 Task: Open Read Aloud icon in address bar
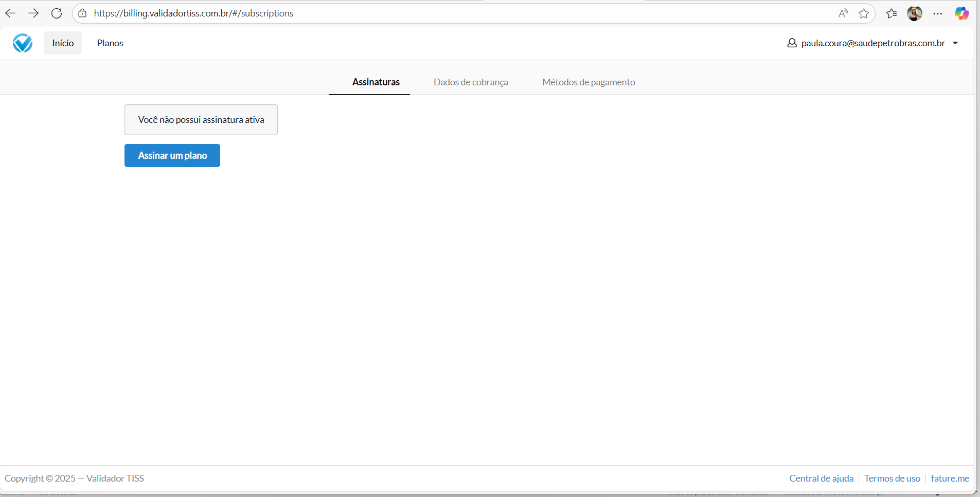point(843,13)
